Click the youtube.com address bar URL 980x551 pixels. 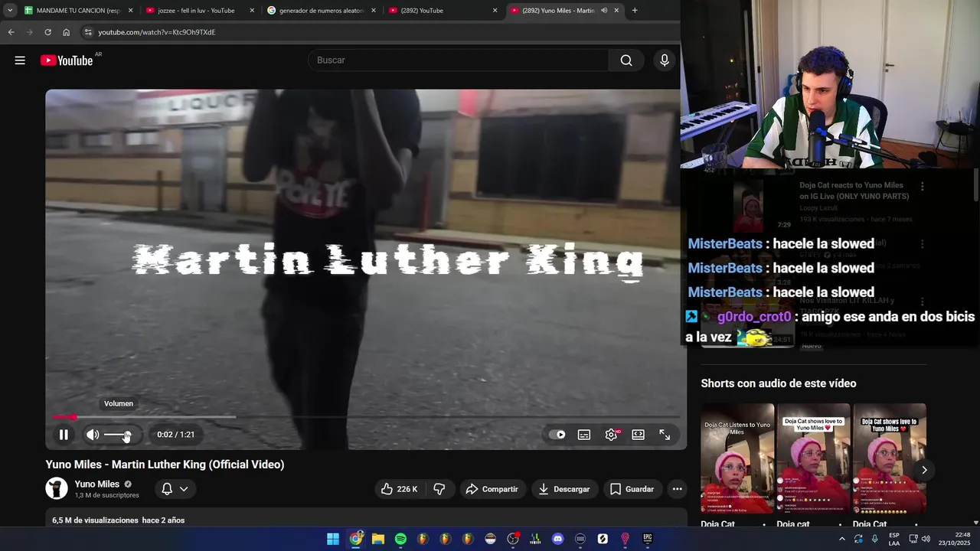pyautogui.click(x=157, y=32)
